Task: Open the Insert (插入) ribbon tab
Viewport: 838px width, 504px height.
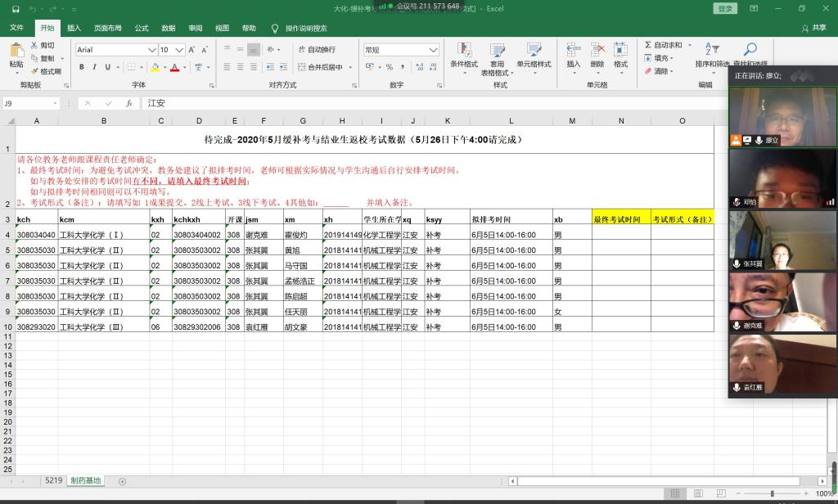Action: click(x=74, y=28)
